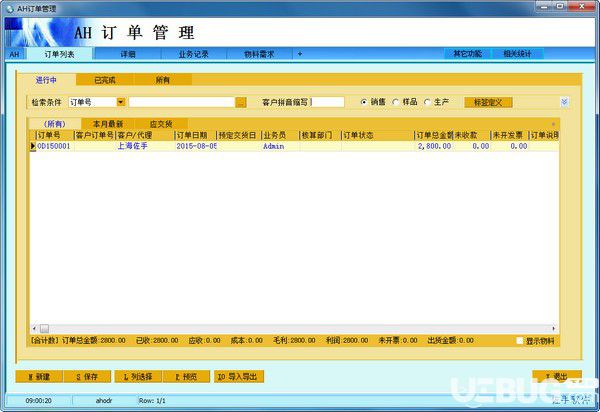600x412 pixels.
Task: Click the 核算部门 column header
Action: [320, 135]
